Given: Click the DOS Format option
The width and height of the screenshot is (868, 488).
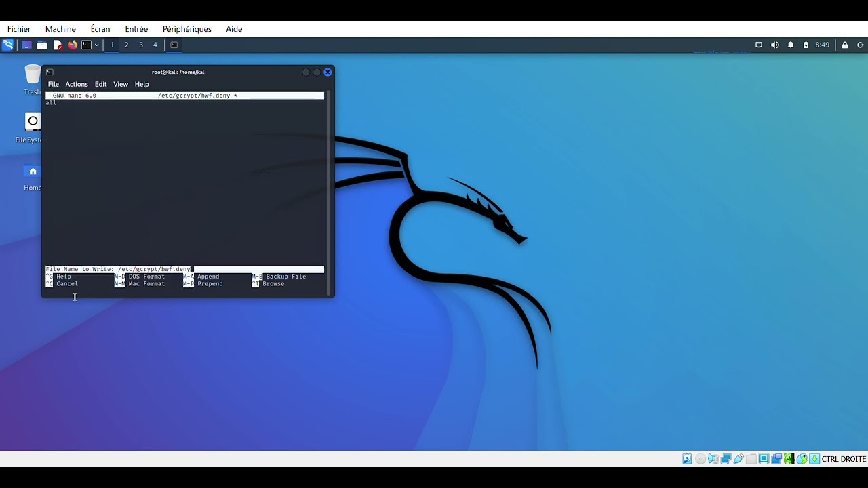Looking at the screenshot, I should pyautogui.click(x=140, y=277).
